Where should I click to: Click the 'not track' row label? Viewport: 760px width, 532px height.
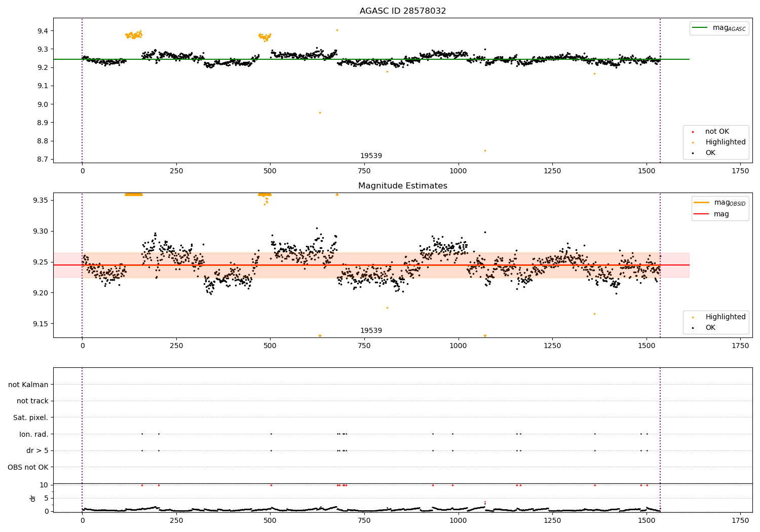coord(32,401)
